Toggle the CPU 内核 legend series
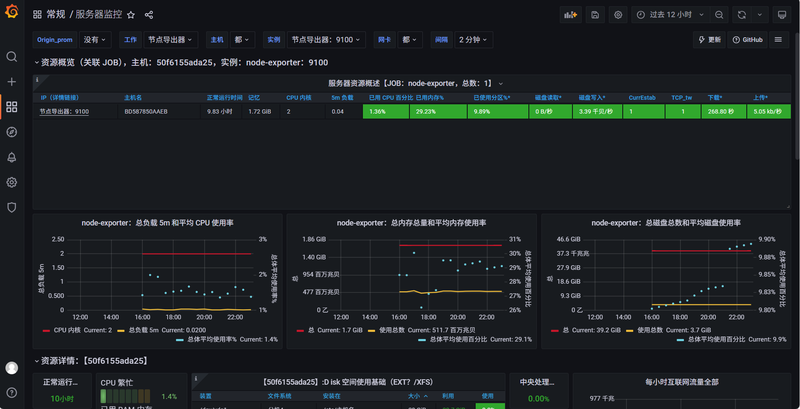The image size is (800, 409). (x=71, y=329)
